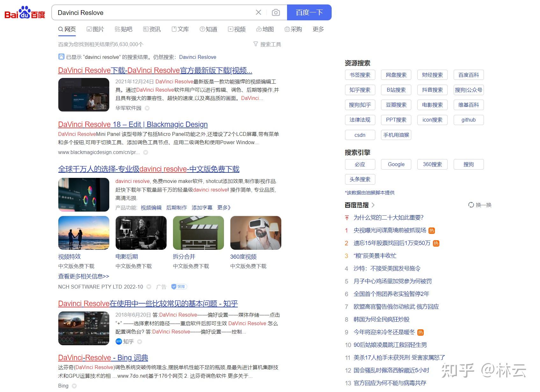Click 百度百科 resource button

(469, 75)
